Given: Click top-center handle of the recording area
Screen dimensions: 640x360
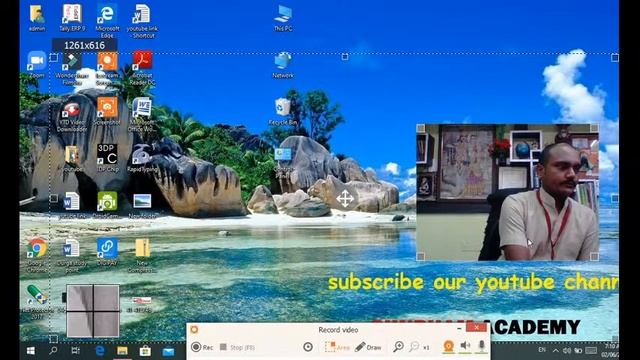Looking at the screenshot, I should click(x=345, y=57).
